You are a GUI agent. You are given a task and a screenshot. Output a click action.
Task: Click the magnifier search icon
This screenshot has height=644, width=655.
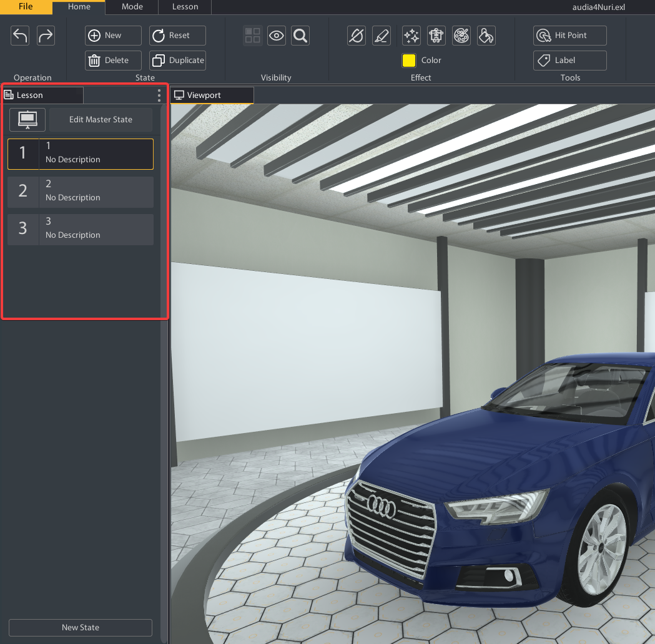point(300,36)
